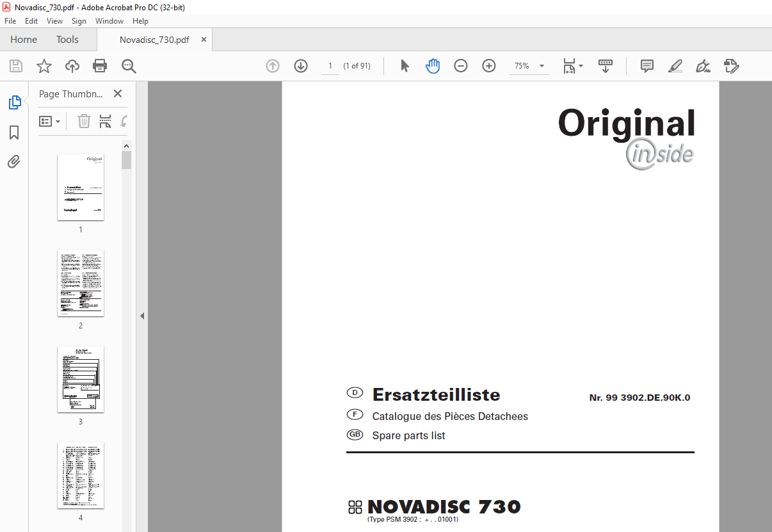Select page 2 thumbnail
Image resolution: width=772 pixels, height=532 pixels.
81,284
